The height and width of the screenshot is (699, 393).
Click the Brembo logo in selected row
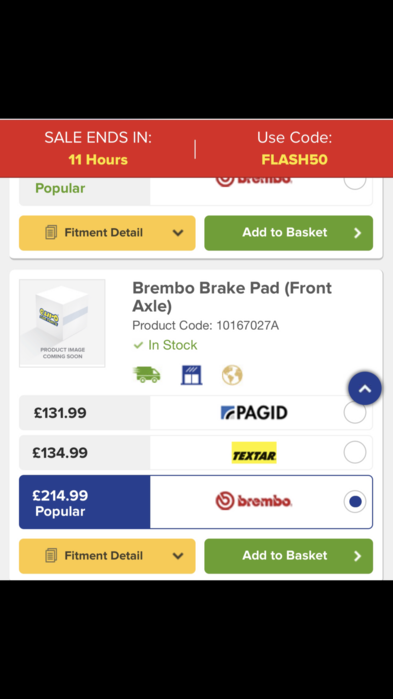(x=254, y=502)
